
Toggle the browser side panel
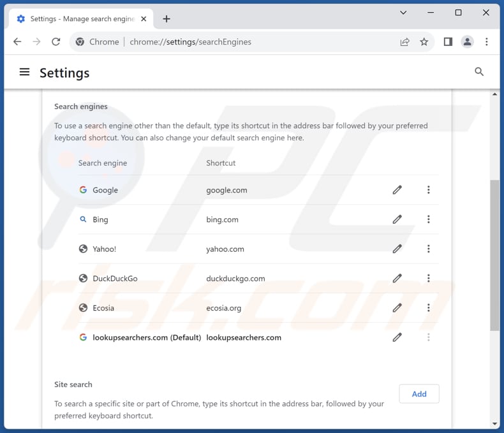click(448, 42)
